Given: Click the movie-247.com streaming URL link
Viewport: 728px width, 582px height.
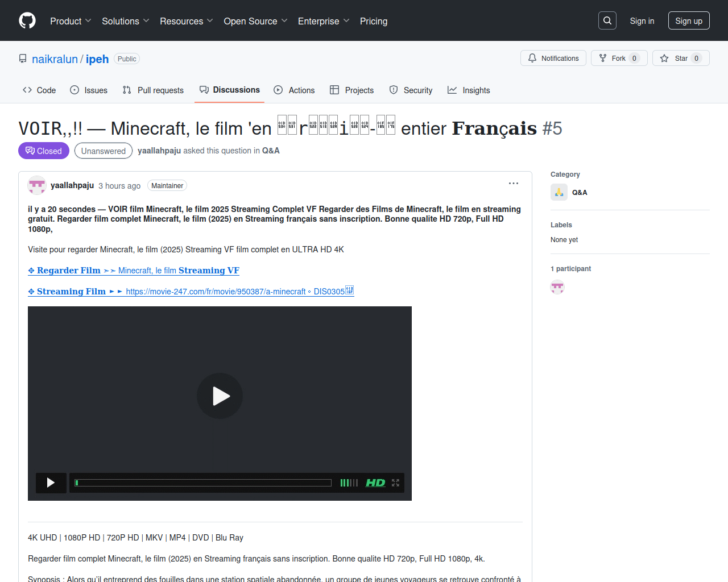Looking at the screenshot, I should (x=191, y=292).
